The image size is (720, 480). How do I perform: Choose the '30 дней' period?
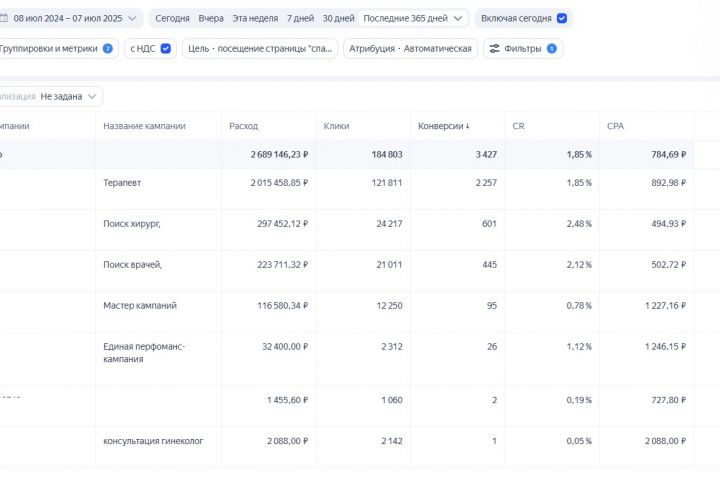pyautogui.click(x=339, y=18)
